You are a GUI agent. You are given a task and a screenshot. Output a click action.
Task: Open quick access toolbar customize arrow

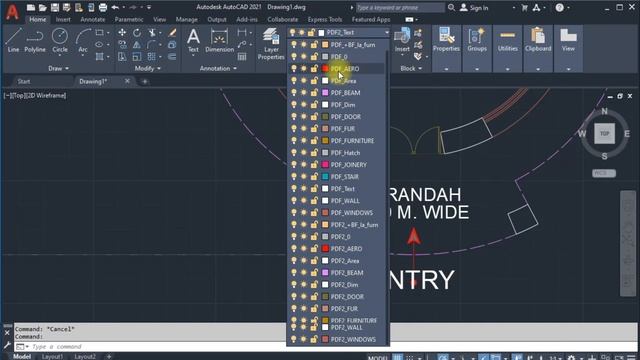(149, 7)
